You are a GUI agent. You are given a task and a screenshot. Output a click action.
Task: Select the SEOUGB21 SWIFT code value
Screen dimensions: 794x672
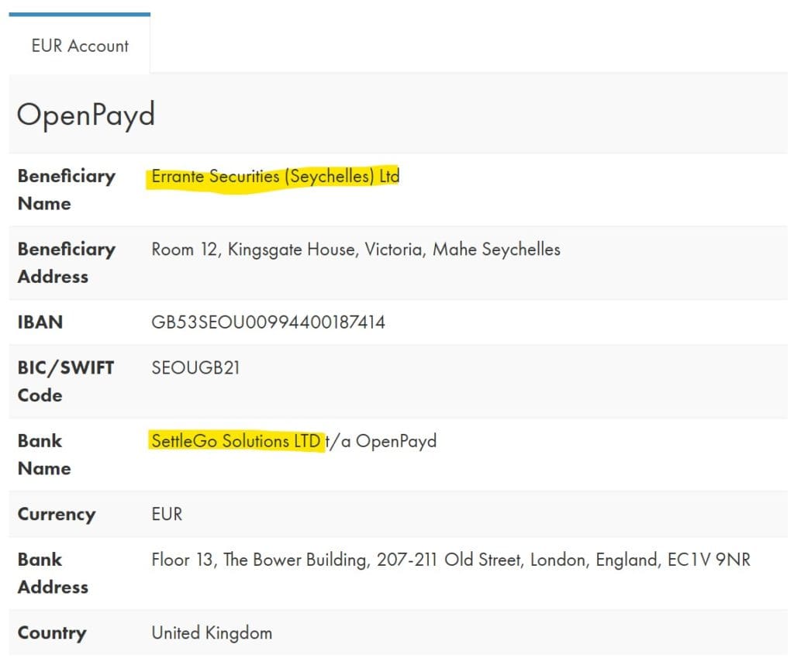pos(195,368)
